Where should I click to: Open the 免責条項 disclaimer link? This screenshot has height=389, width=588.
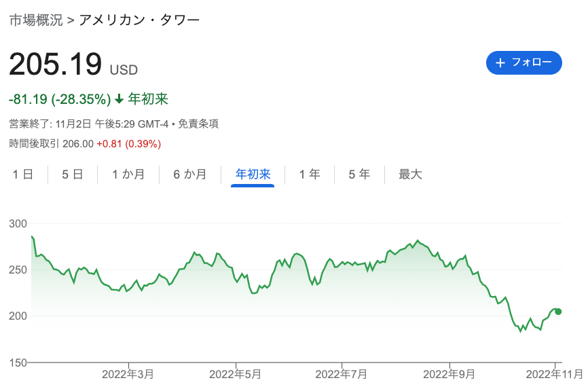tap(198, 124)
